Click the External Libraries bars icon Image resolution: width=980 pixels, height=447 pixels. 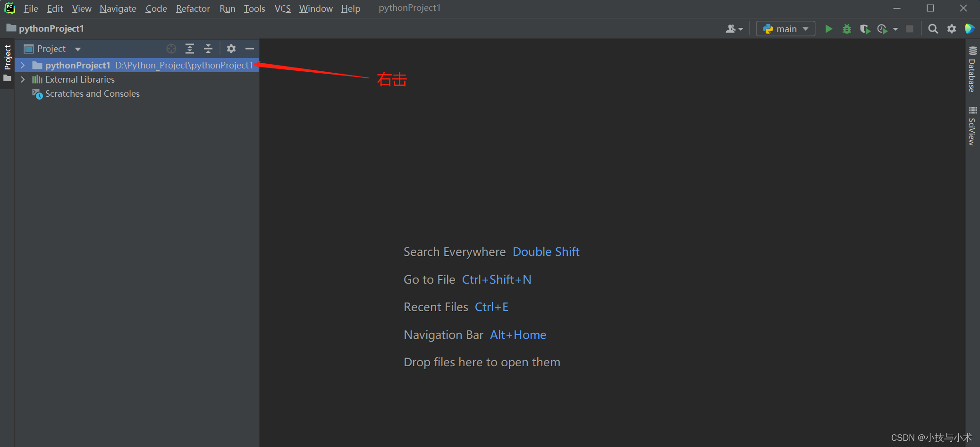tap(37, 79)
